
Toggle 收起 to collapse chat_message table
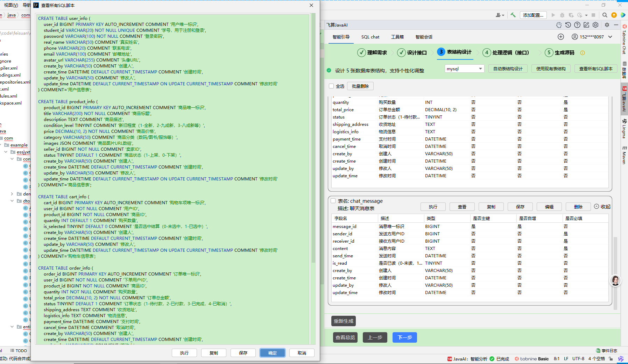(602, 207)
